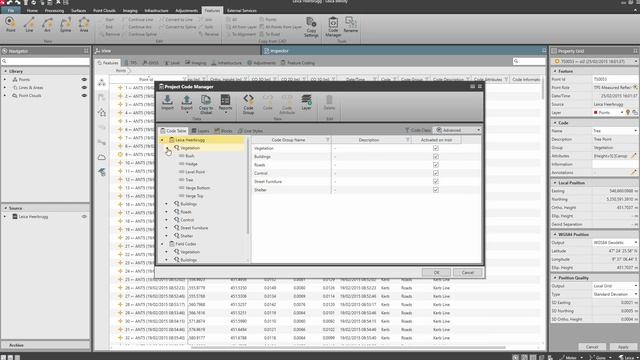Screen dimensions: 640x360
Task: Expand the Buildings code group in tree
Action: 167,204
